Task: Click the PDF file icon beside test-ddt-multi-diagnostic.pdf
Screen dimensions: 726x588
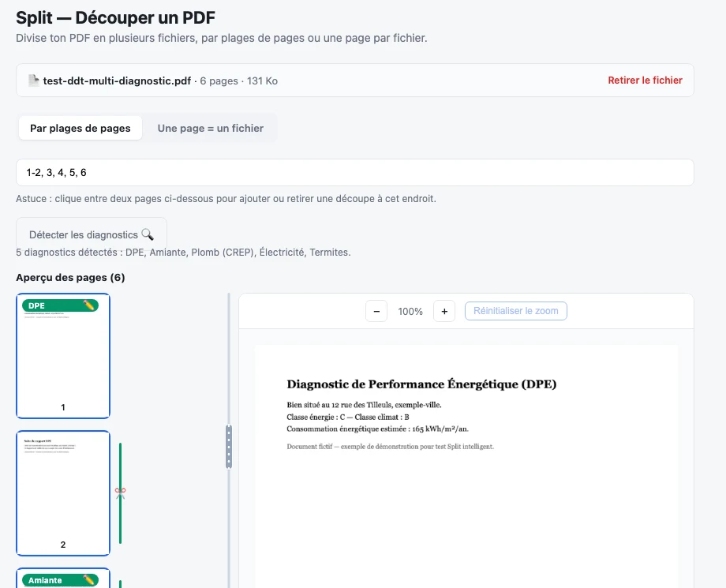Action: 34,81
